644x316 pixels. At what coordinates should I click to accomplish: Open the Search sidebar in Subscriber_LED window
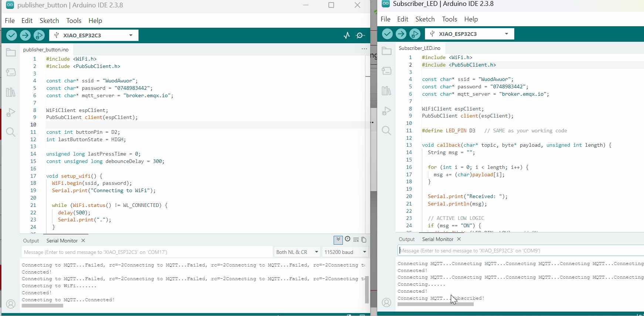[x=386, y=130]
